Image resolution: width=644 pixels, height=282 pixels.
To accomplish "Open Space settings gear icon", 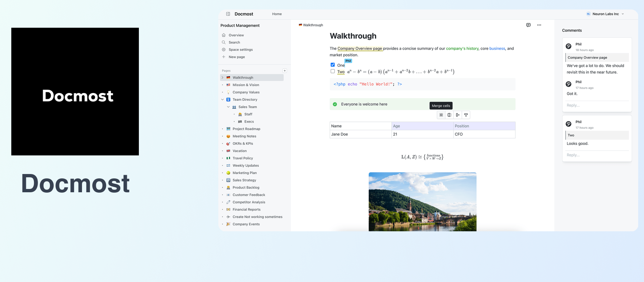I will point(224,50).
